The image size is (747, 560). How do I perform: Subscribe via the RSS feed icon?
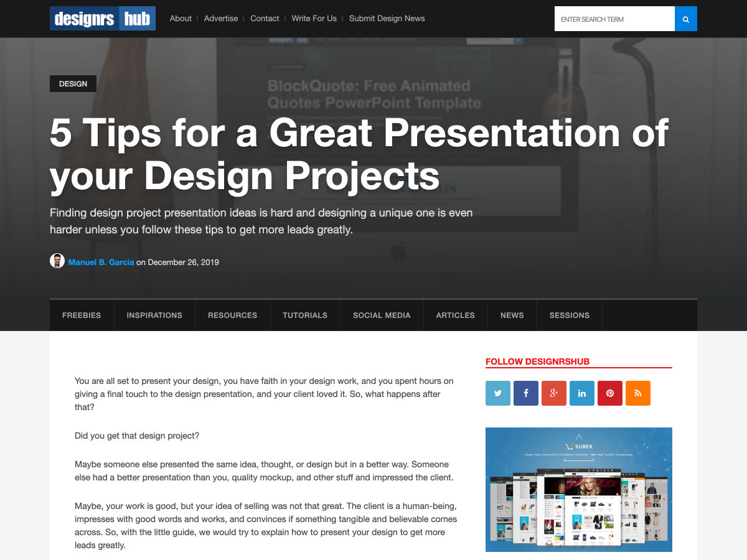pos(638,393)
